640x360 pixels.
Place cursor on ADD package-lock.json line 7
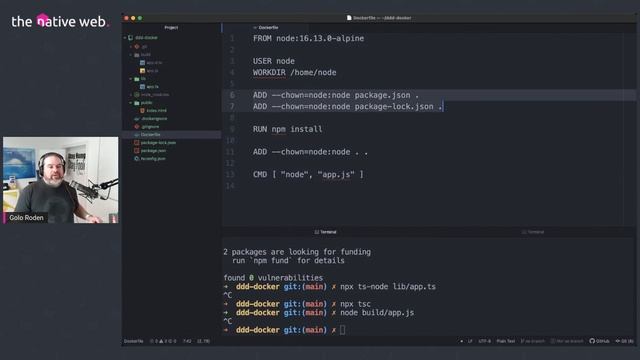pyautogui.click(x=347, y=107)
